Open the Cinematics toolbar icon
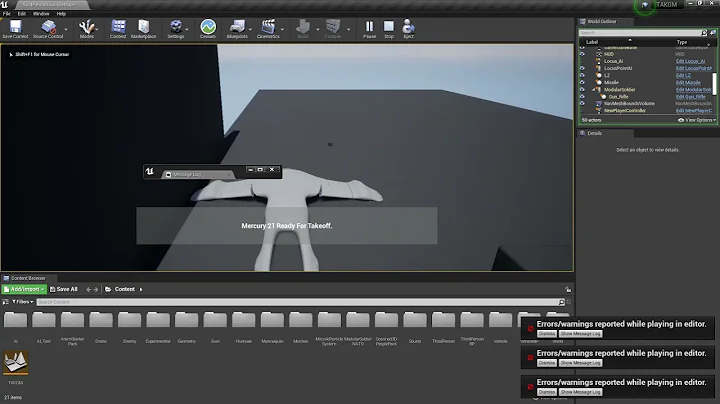This screenshot has height=404, width=720. click(x=268, y=28)
